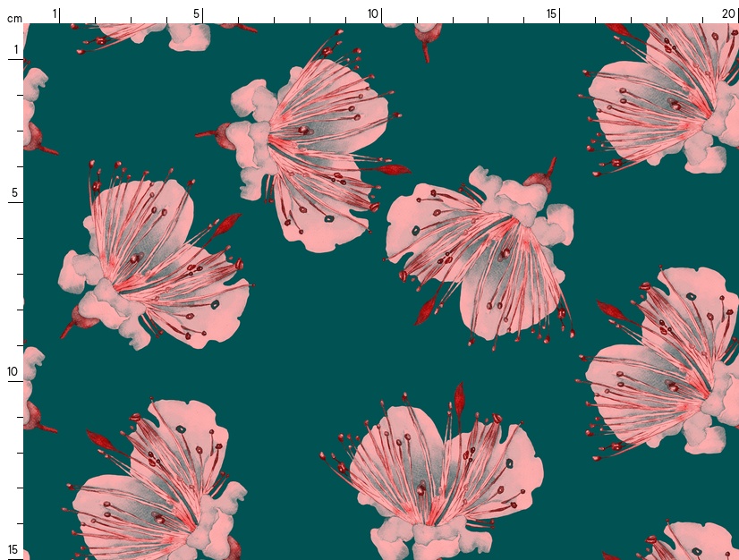Click the small hanging bud under the top ruler
This screenshot has width=739, height=560.
(x=428, y=38)
